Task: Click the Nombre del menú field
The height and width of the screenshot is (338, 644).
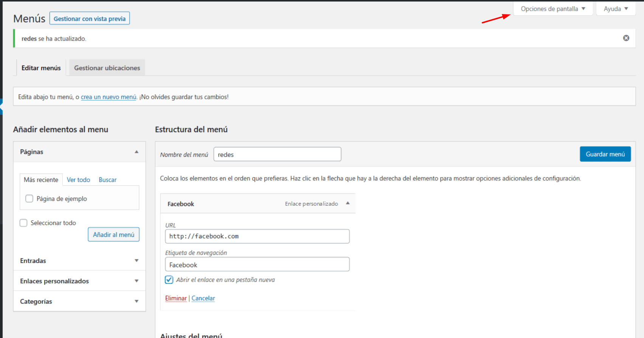Action: (277, 154)
